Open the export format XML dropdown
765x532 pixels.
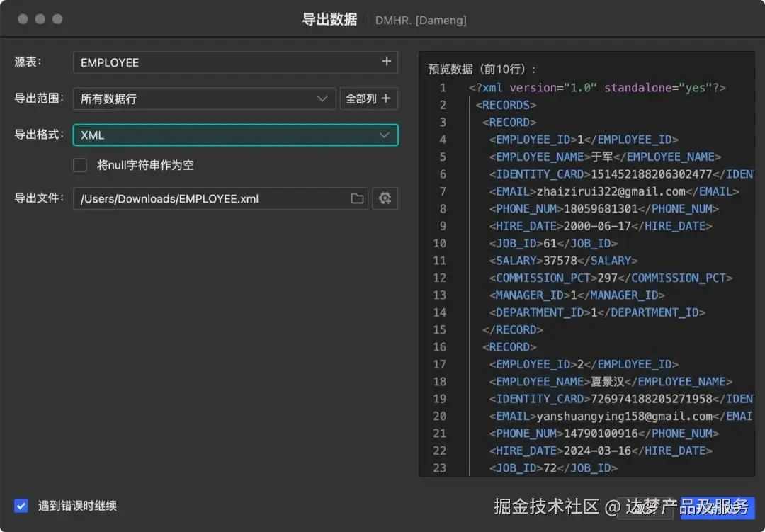pyautogui.click(x=236, y=135)
